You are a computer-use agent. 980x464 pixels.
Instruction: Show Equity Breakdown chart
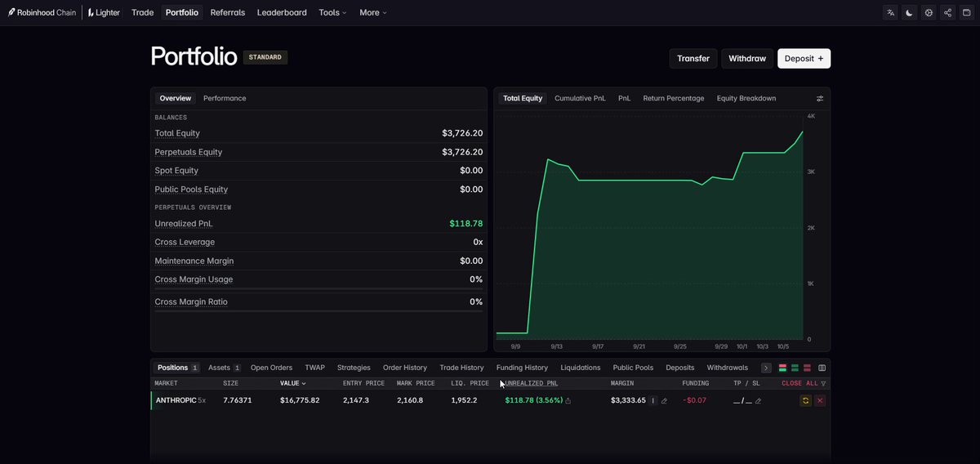click(x=746, y=98)
